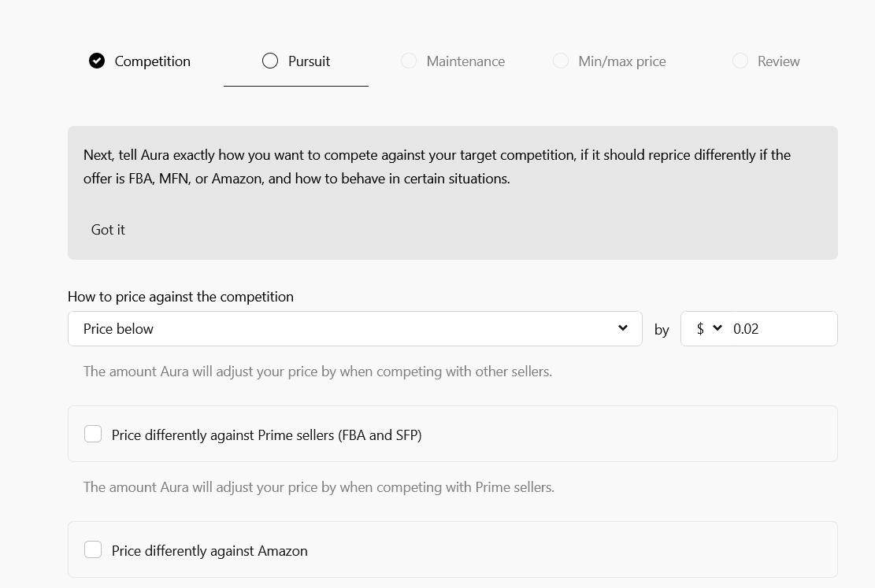
Task: Switch to the Review step label
Action: pos(778,61)
